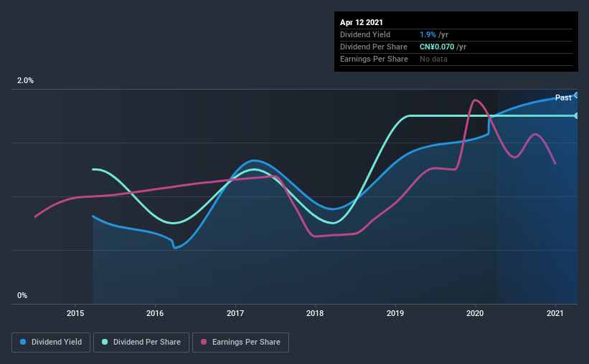Click the 2021 x-axis label
This screenshot has height=364, width=589.
(555, 313)
